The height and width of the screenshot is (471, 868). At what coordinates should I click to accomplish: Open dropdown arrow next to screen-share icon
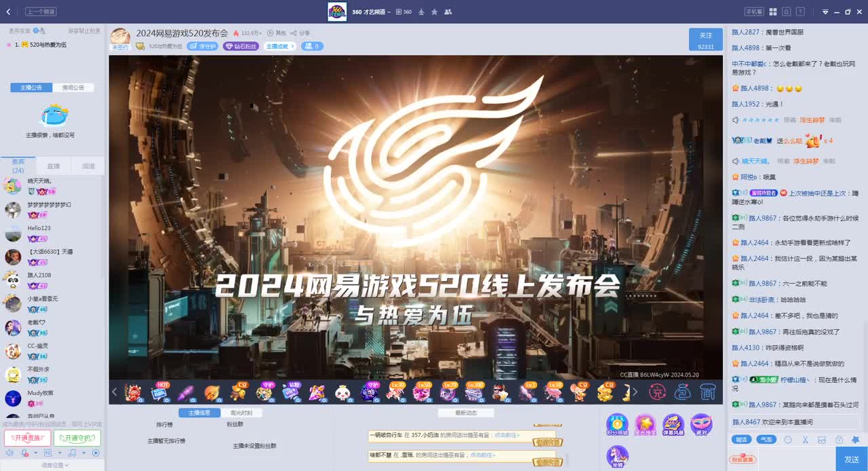58,453
